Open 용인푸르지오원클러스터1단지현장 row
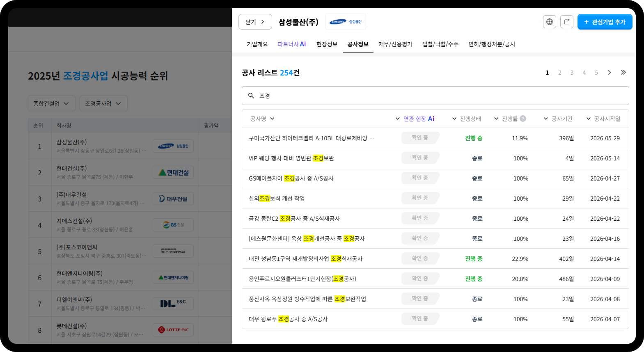Screen dimensions: 644x352 point(435,279)
